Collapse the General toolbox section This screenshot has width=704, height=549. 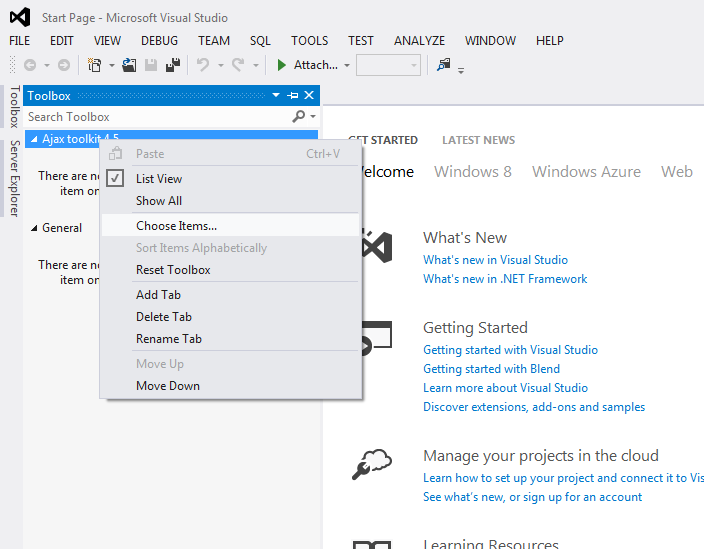click(34, 228)
